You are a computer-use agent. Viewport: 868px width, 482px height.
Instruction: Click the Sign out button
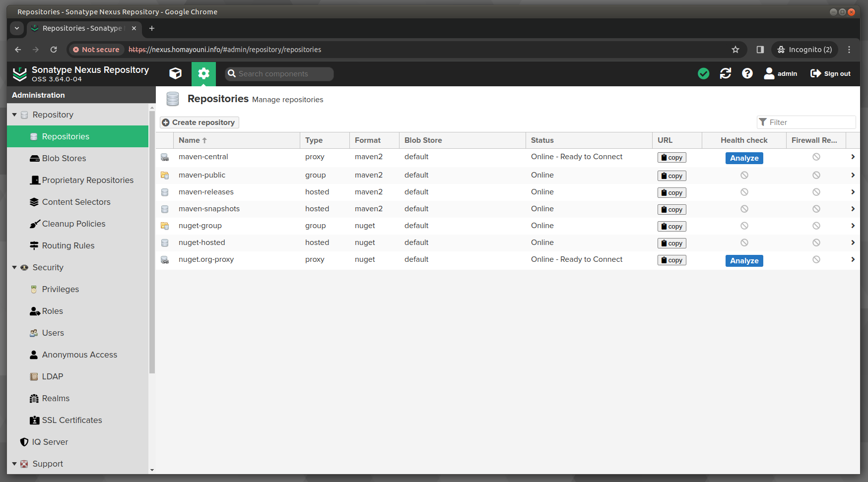830,74
